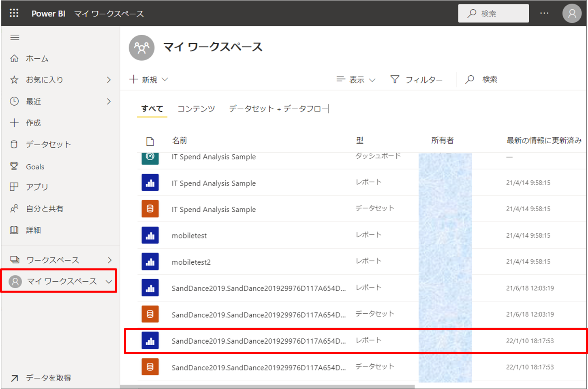Click the mobiletest2 report icon
Screen dimensions: 588x389
[x=150, y=261]
